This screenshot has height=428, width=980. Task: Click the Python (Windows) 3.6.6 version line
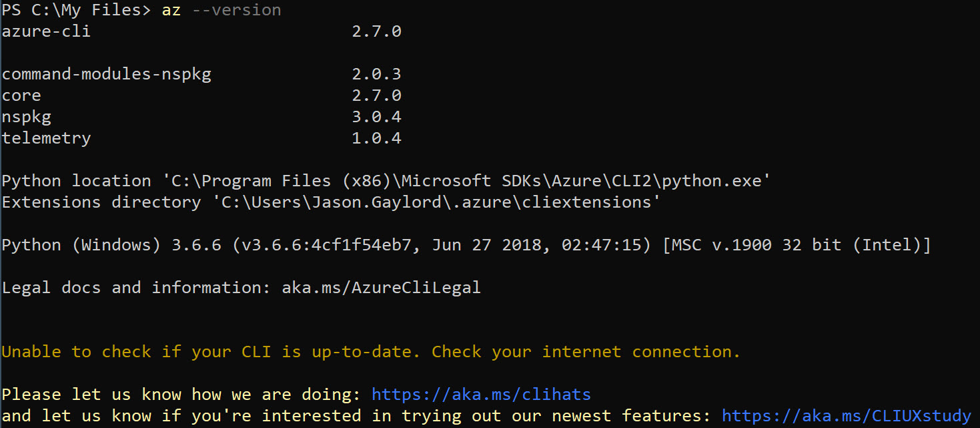[466, 245]
